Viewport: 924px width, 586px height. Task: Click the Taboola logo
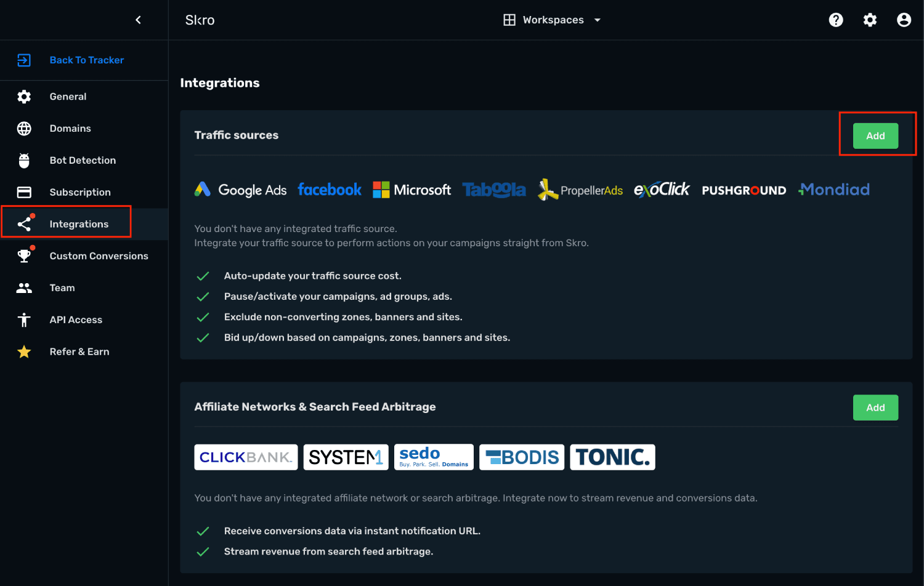[x=494, y=190]
